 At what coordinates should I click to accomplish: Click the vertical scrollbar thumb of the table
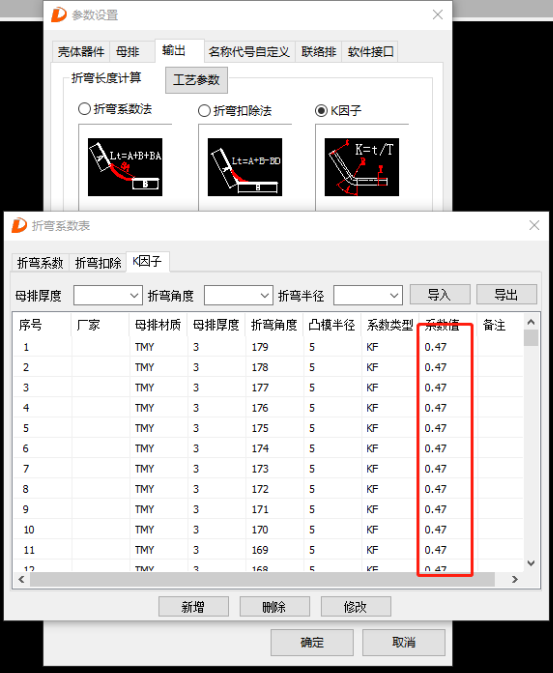(531, 337)
